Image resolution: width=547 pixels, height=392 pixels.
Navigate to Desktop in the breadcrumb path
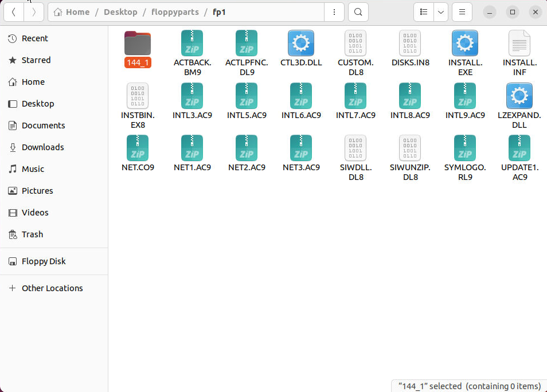[x=120, y=11]
